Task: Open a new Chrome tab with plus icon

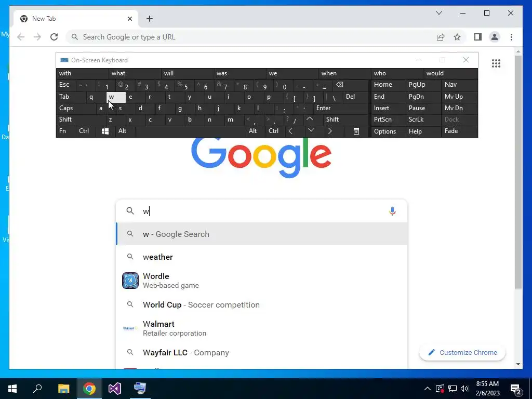Action: tap(150, 19)
